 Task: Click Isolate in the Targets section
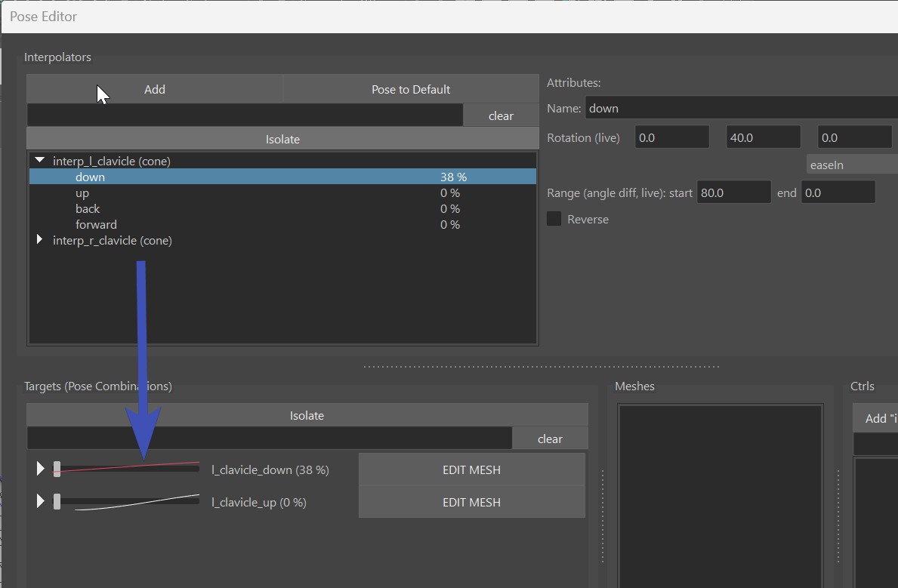[x=307, y=415]
